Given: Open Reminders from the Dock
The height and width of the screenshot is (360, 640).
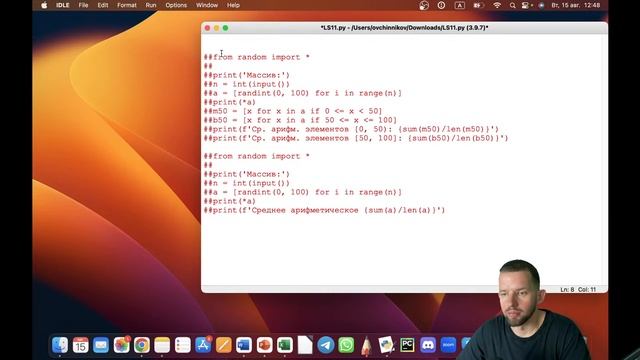Looking at the screenshot, I should coord(182,345).
